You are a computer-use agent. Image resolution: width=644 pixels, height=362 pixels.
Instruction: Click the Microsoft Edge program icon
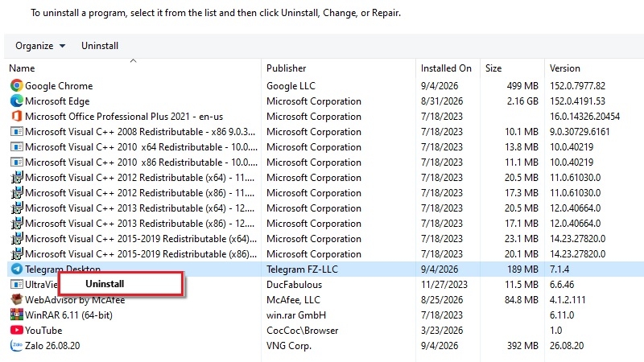pyautogui.click(x=16, y=101)
